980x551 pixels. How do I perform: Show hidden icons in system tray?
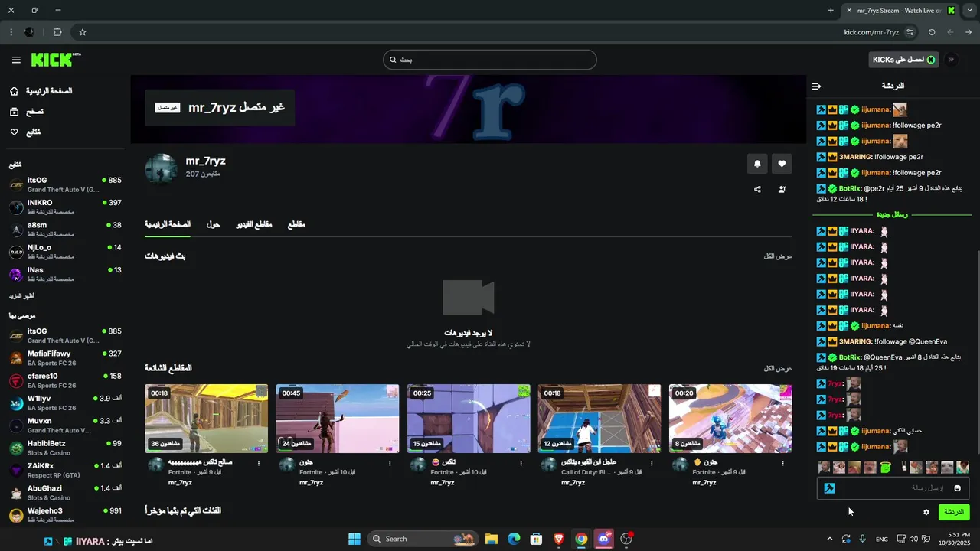coord(830,539)
